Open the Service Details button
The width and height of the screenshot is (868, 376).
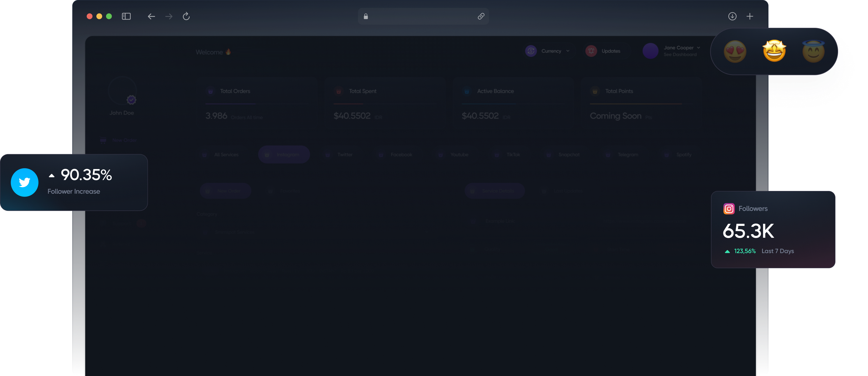click(494, 191)
